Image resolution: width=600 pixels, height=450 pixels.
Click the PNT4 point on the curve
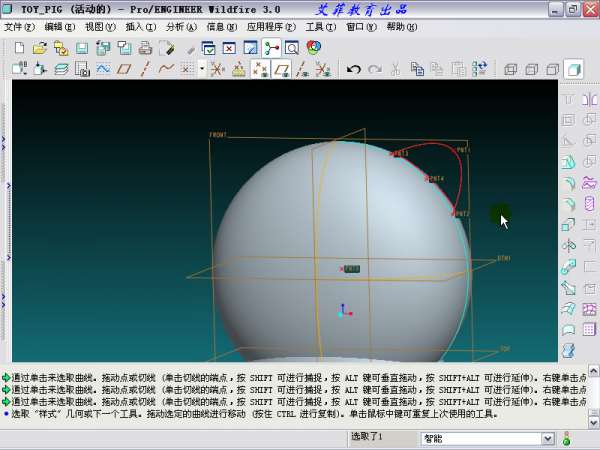click(x=426, y=179)
